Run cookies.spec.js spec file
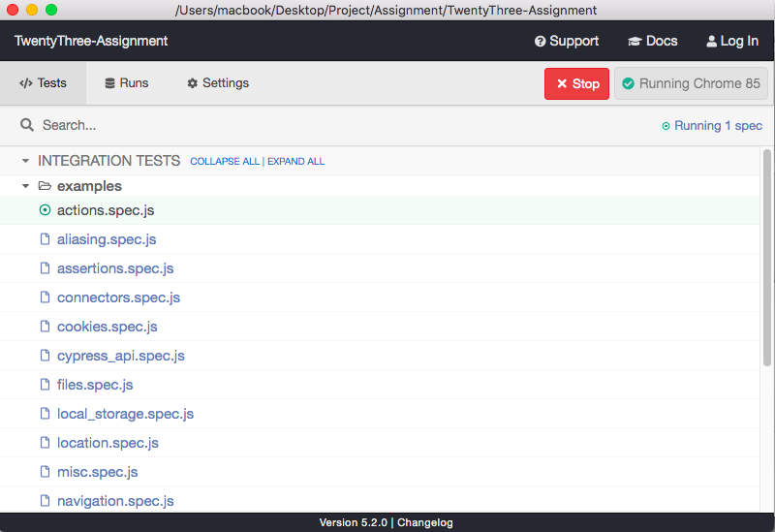 [x=380, y=327]
